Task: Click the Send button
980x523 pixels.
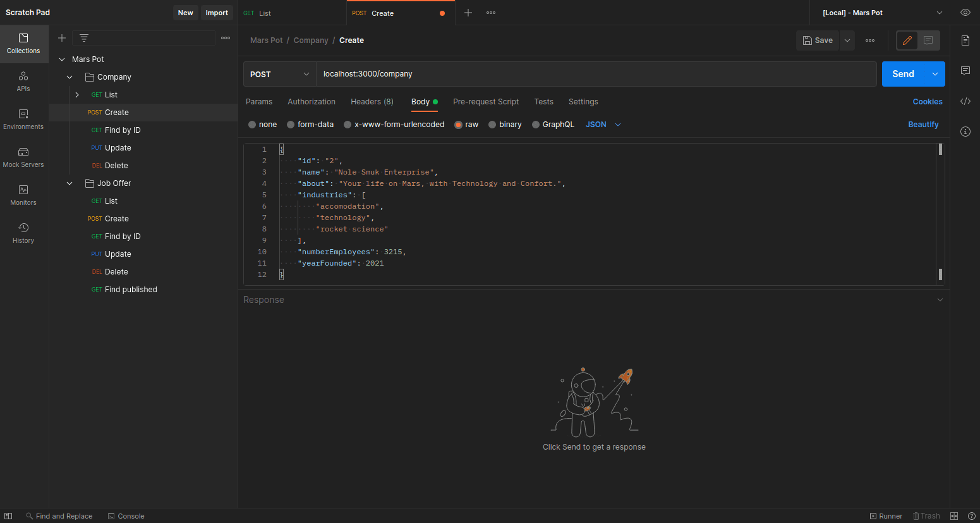Action: [x=904, y=74]
